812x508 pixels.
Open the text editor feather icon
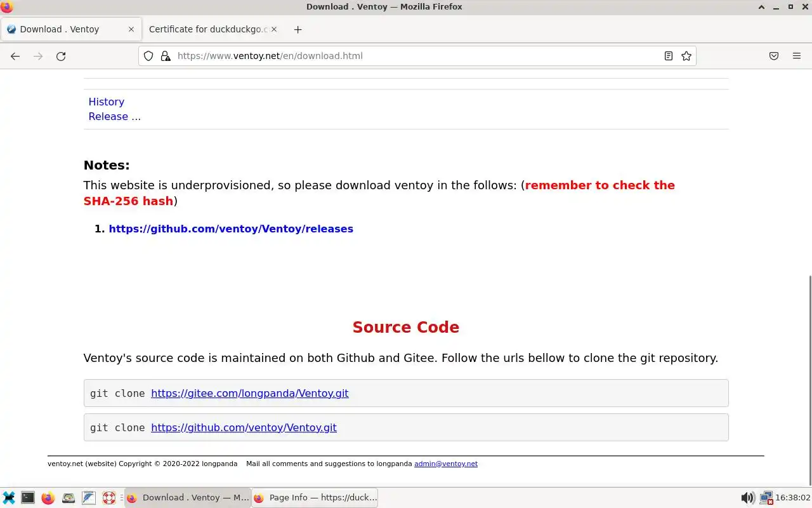coord(89,498)
